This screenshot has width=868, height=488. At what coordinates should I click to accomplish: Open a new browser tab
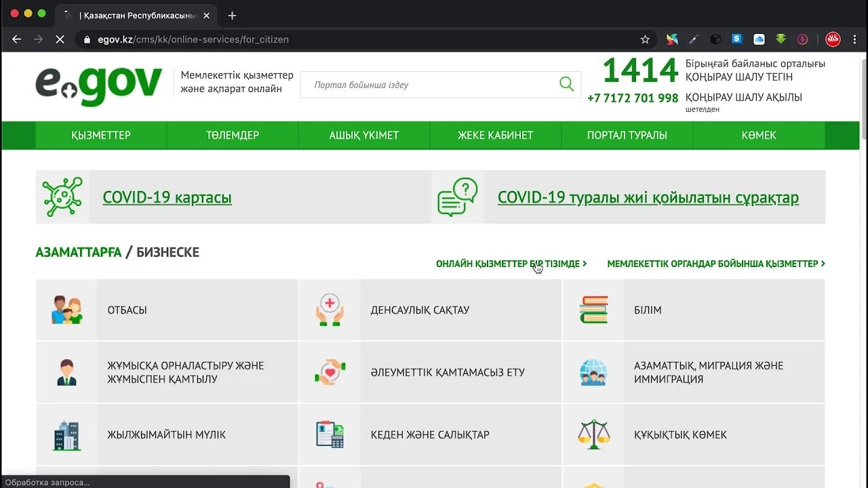232,16
